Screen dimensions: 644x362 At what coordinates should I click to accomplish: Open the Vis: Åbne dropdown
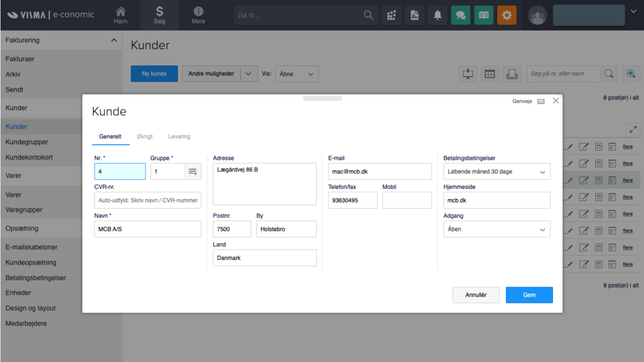pos(297,73)
